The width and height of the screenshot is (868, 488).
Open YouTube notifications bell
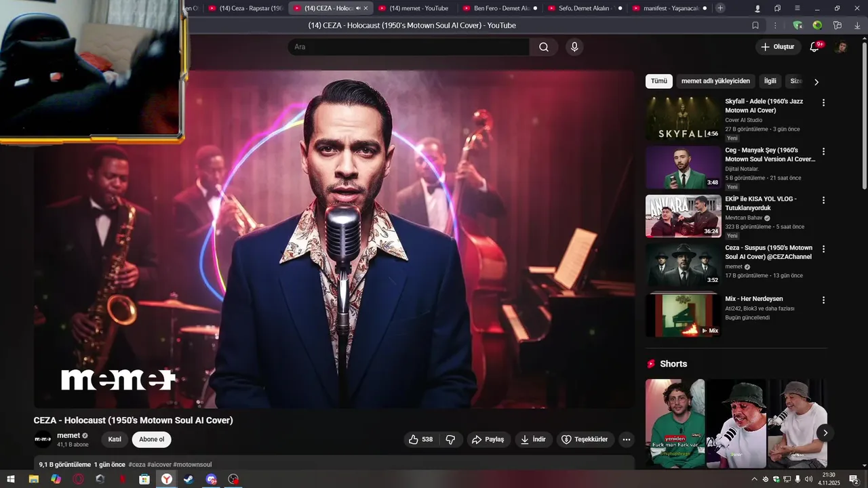click(x=815, y=47)
